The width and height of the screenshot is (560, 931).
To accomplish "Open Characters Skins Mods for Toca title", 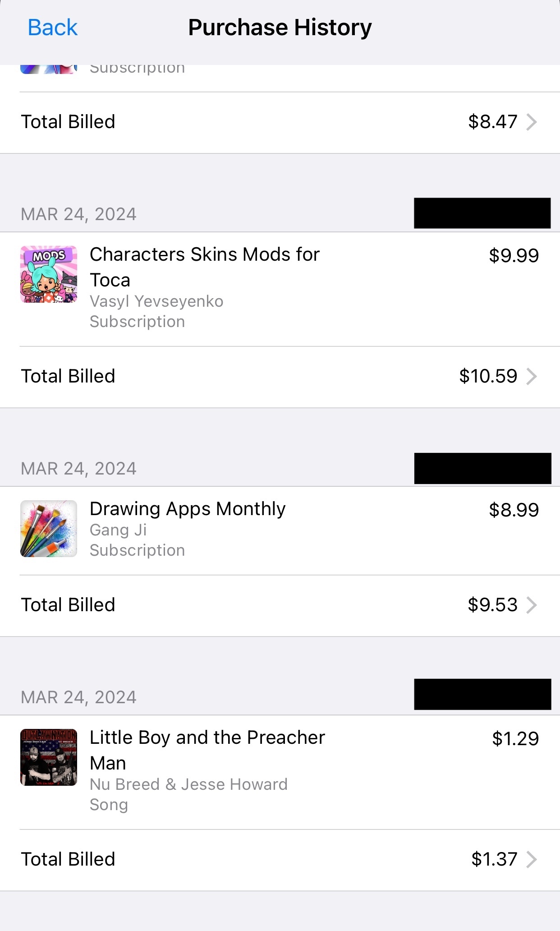I will coord(204,267).
